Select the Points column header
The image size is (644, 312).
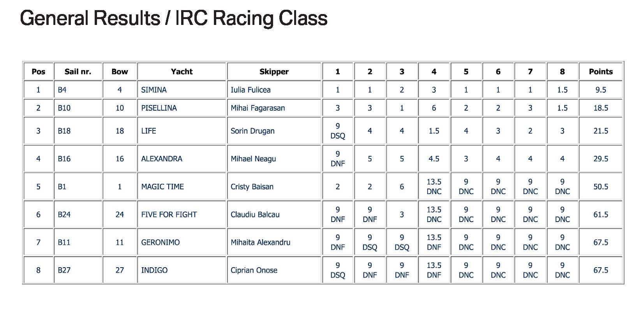[600, 72]
